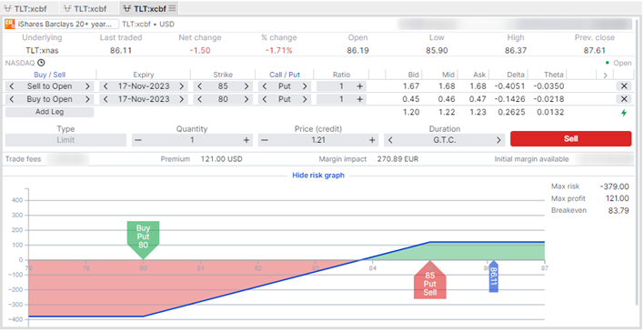This screenshot has height=332, width=644.
Task: Decrease quantity with the minus button
Action: [x=138, y=140]
